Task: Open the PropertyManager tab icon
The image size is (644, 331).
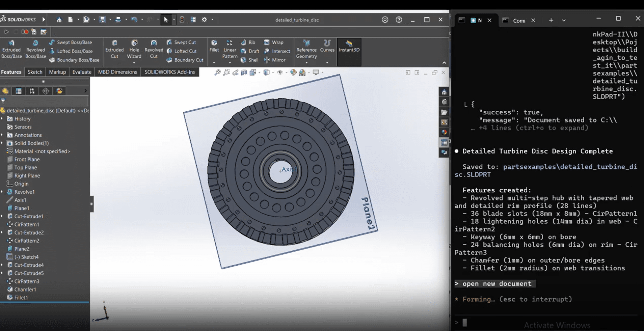Action: [19, 91]
